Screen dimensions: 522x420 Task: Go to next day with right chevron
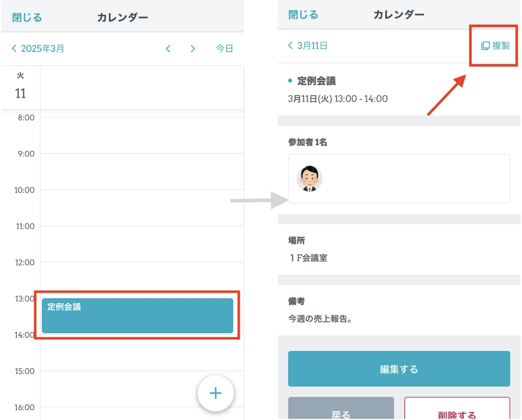[193, 49]
